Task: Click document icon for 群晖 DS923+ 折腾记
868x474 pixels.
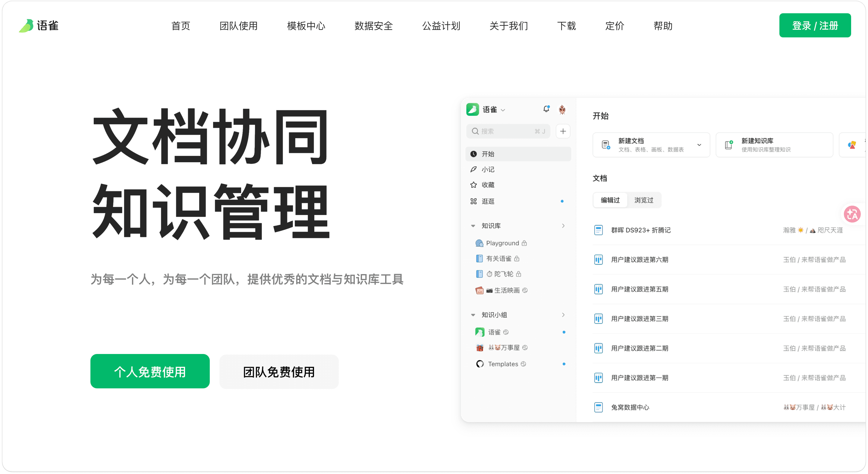Action: tap(599, 230)
